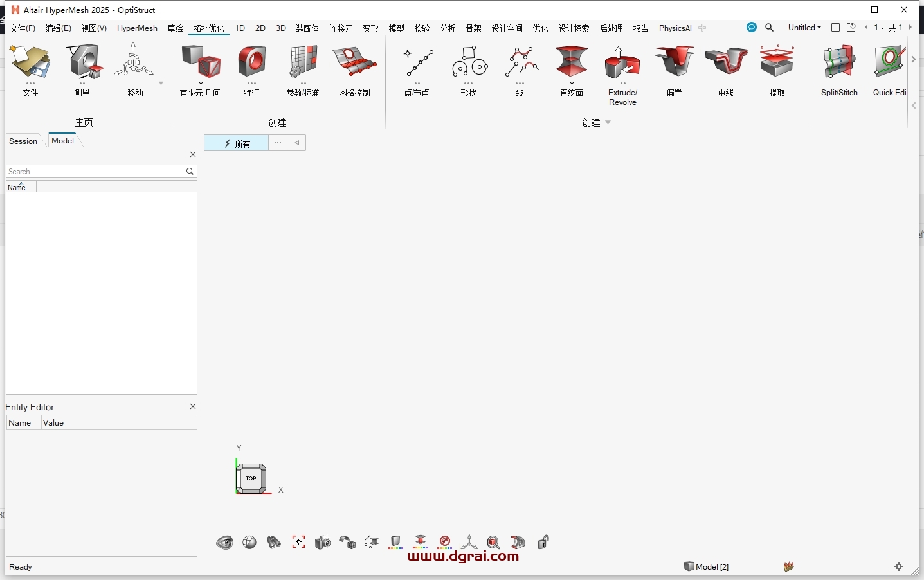Image resolution: width=924 pixels, height=580 pixels.
Task: Open the 文件(F) menu
Action: [23, 28]
